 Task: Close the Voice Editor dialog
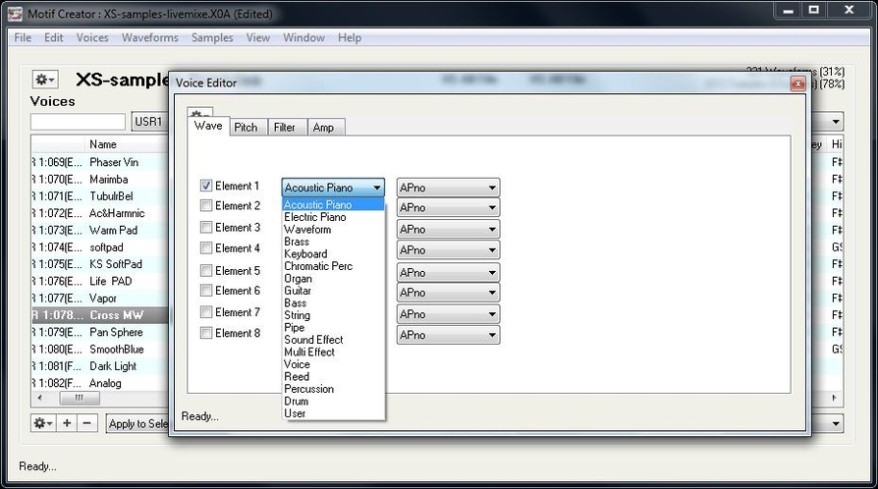pyautogui.click(x=797, y=84)
